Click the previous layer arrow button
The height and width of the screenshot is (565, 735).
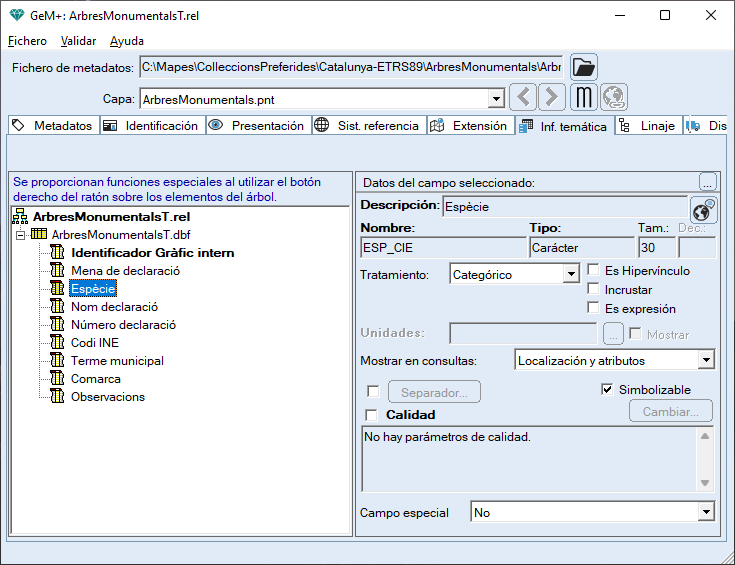tap(523, 98)
